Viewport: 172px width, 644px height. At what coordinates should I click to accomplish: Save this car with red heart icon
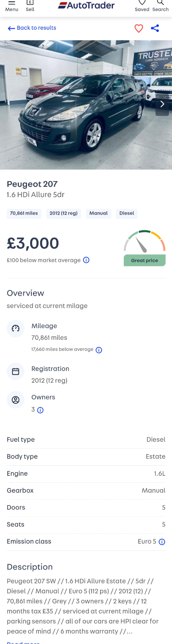[x=139, y=28]
